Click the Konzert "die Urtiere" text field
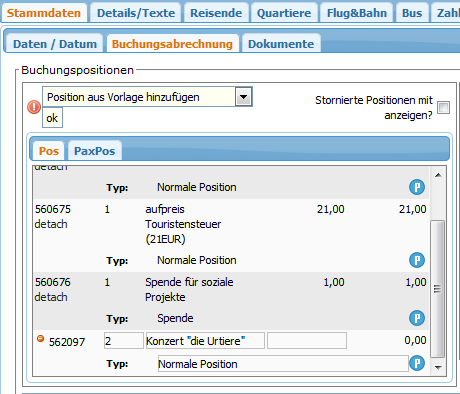Screen dimensions: 460x394 [x=205, y=341]
